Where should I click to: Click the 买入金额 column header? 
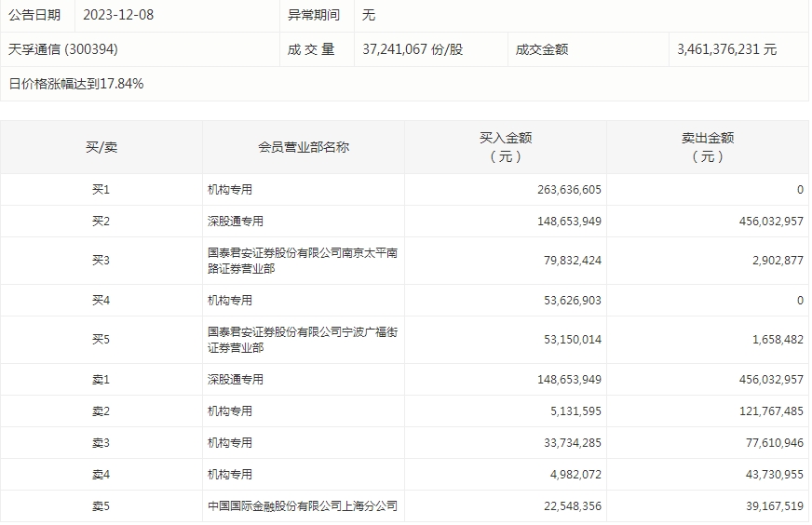(x=506, y=147)
